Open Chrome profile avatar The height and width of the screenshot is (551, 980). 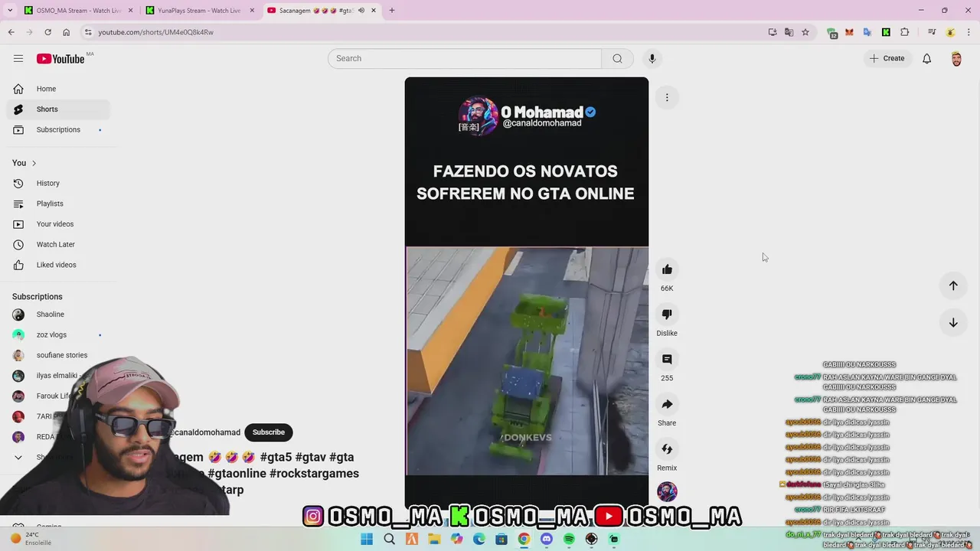click(x=950, y=32)
